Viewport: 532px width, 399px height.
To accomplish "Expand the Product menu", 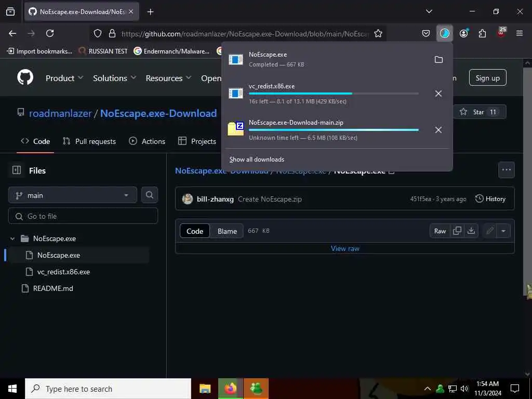I will (64, 78).
